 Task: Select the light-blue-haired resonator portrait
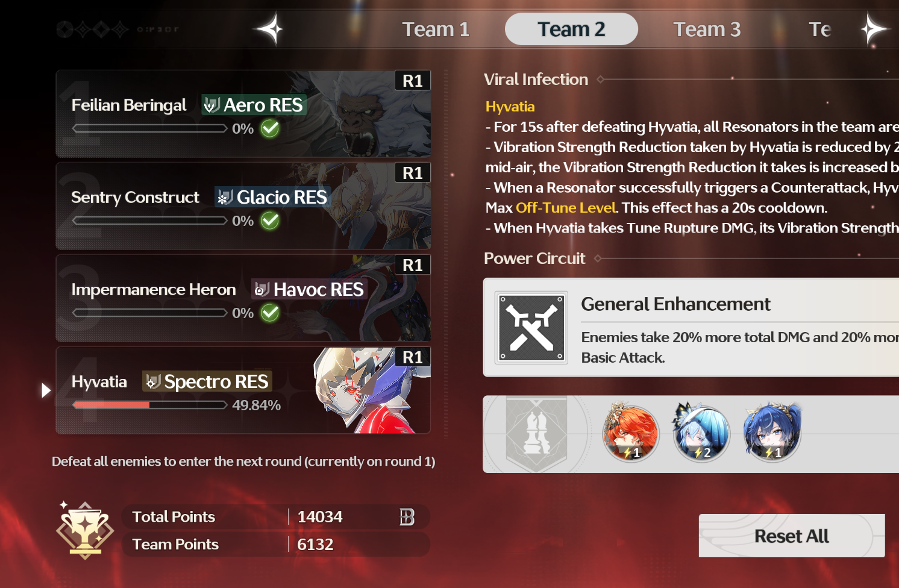701,433
